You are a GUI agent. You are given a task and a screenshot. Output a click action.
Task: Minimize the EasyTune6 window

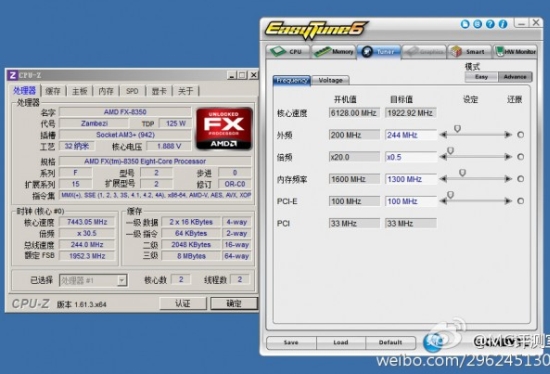click(521, 23)
